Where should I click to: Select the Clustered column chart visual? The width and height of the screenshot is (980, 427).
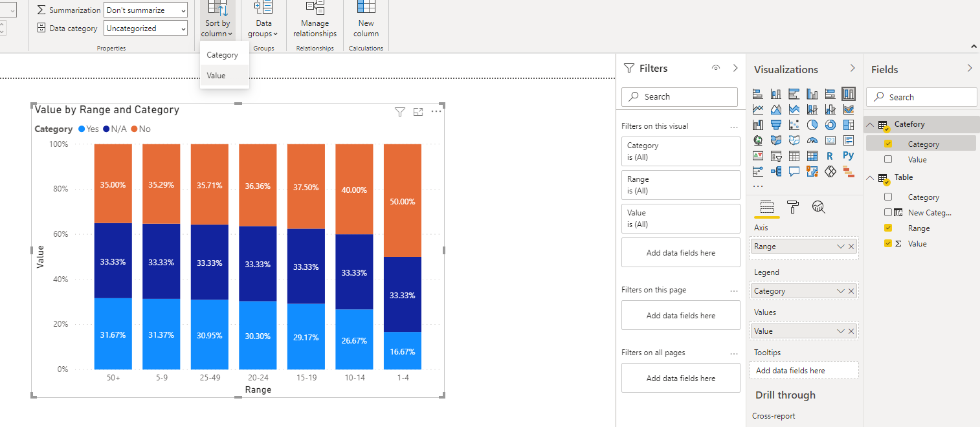[x=812, y=94]
